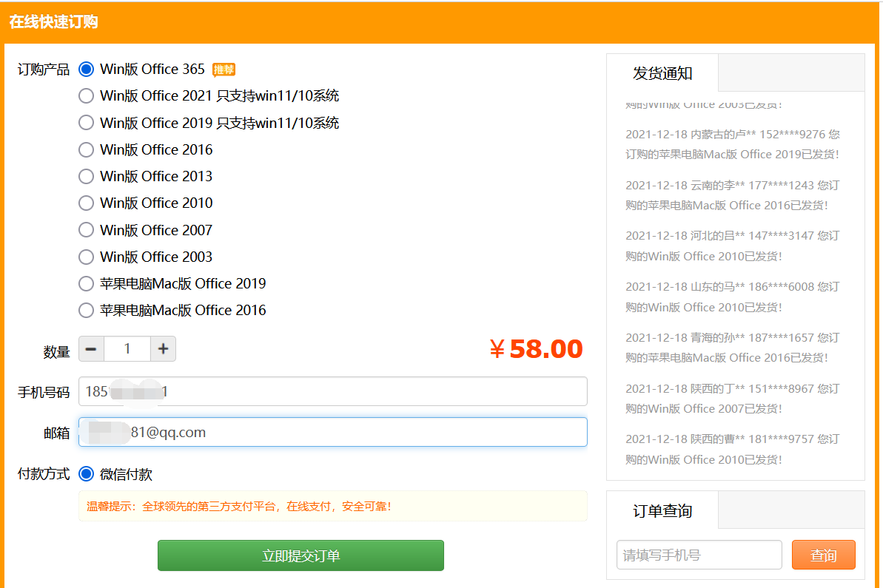
Task: Click the 付款方式 field label
Action: [44, 474]
